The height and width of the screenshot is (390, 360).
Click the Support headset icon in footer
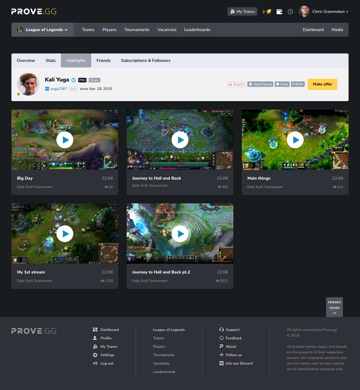point(221,330)
